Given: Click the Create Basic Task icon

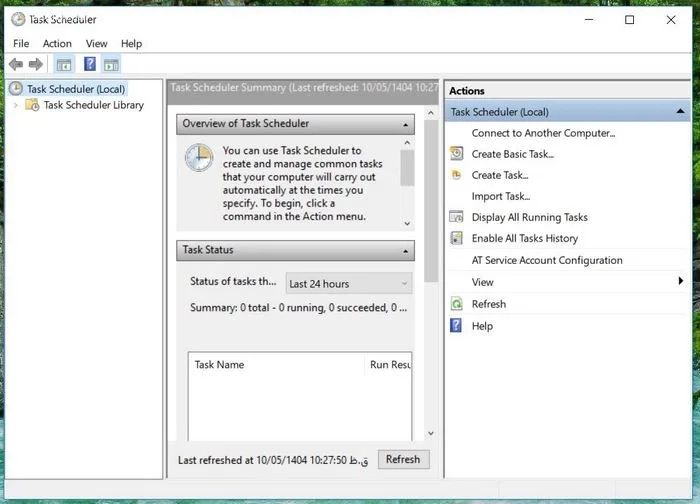Looking at the screenshot, I should tap(457, 154).
